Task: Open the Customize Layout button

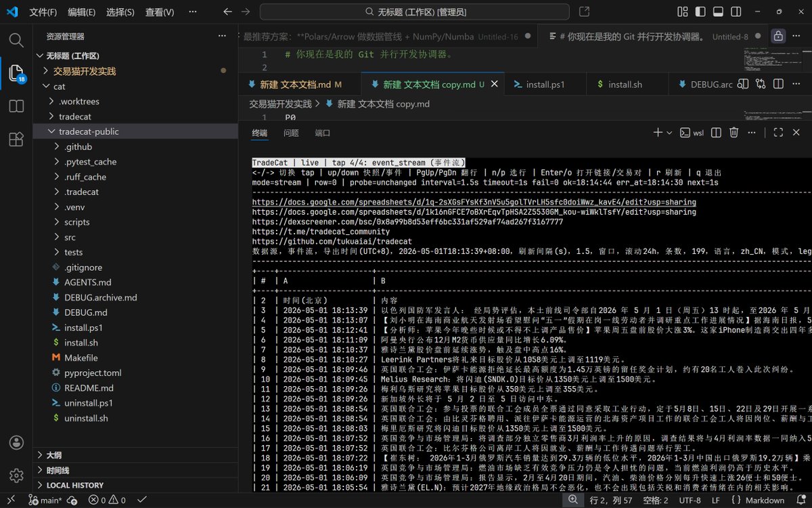Action: pyautogui.click(x=683, y=12)
